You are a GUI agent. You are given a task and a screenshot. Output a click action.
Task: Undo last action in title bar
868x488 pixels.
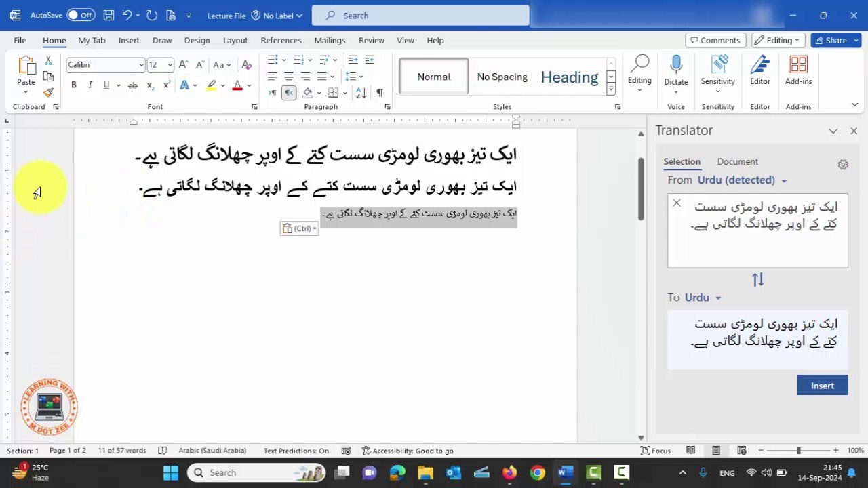pos(127,15)
